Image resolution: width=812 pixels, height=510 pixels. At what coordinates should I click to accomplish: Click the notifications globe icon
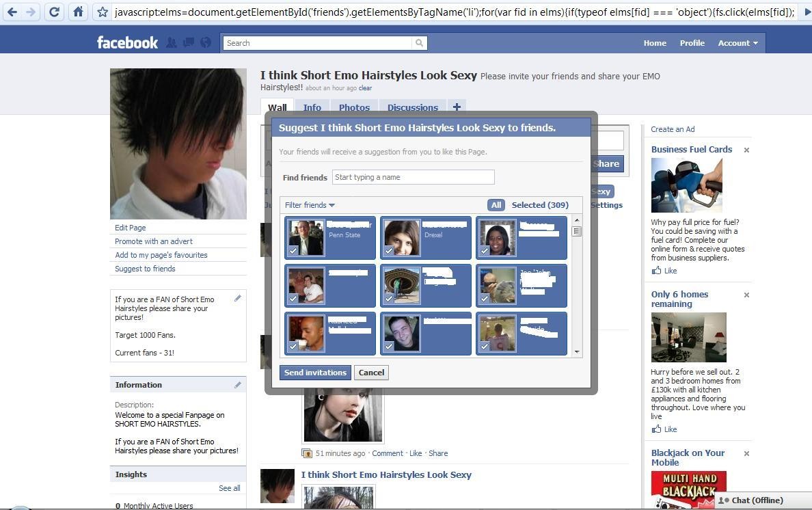pyautogui.click(x=205, y=42)
